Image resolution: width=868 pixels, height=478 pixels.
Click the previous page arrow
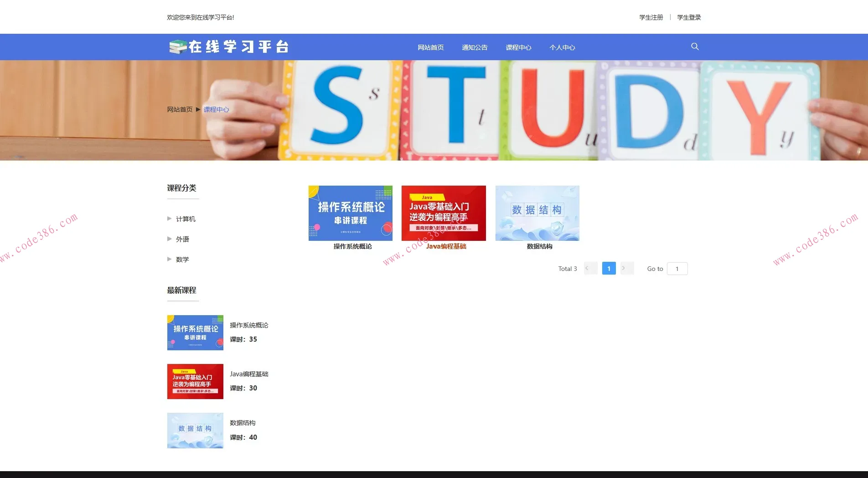click(x=590, y=268)
